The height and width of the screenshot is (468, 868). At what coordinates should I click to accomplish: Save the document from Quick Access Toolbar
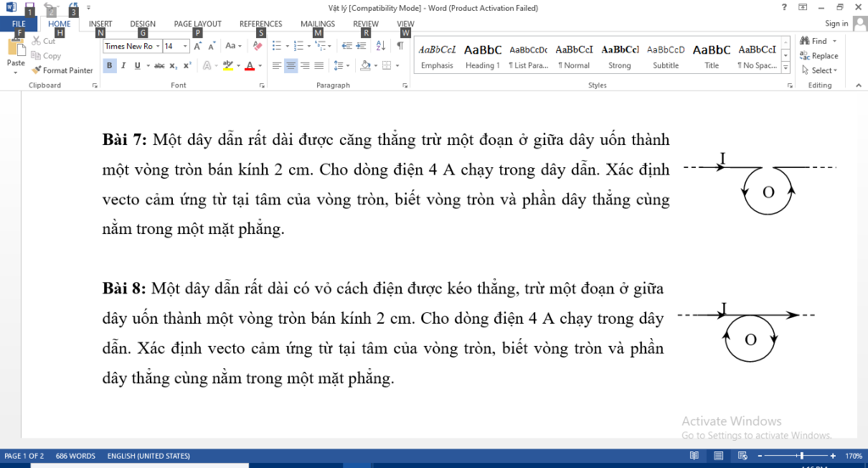click(30, 8)
